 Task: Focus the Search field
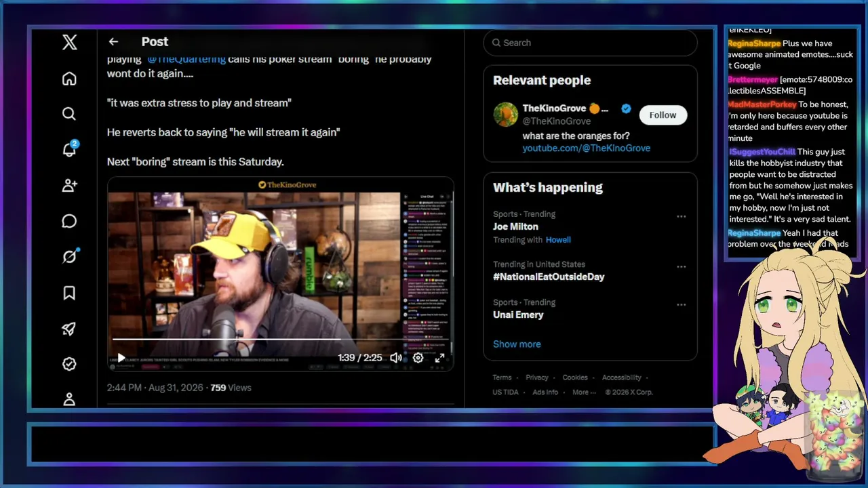click(x=590, y=43)
